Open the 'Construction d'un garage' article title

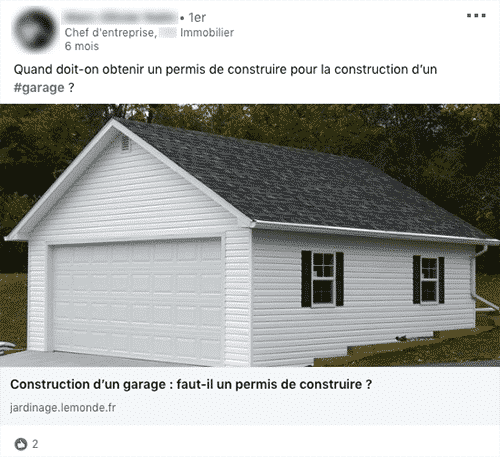pyautogui.click(x=191, y=384)
